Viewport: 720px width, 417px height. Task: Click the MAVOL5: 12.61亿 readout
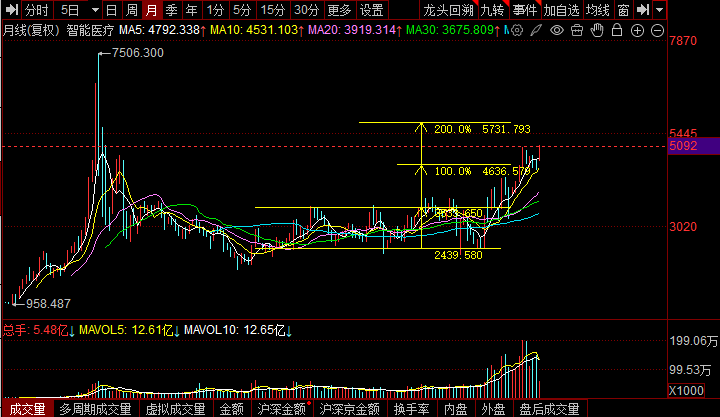pyautogui.click(x=129, y=330)
